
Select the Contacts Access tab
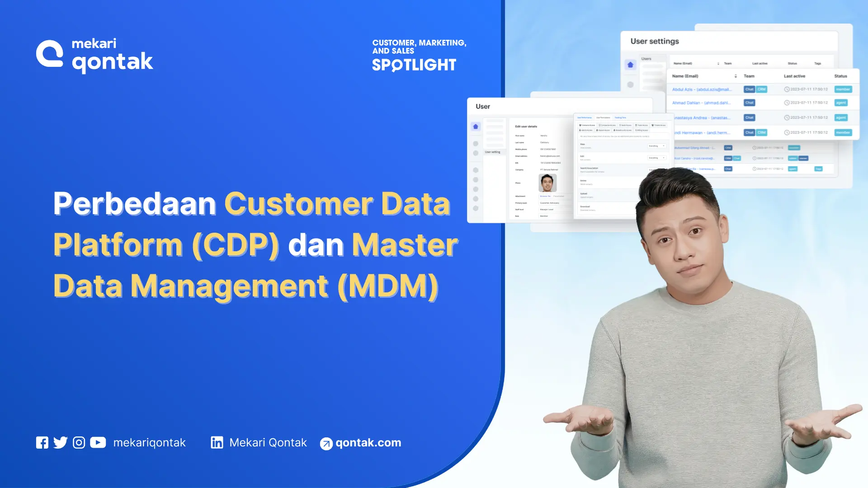pyautogui.click(x=587, y=125)
